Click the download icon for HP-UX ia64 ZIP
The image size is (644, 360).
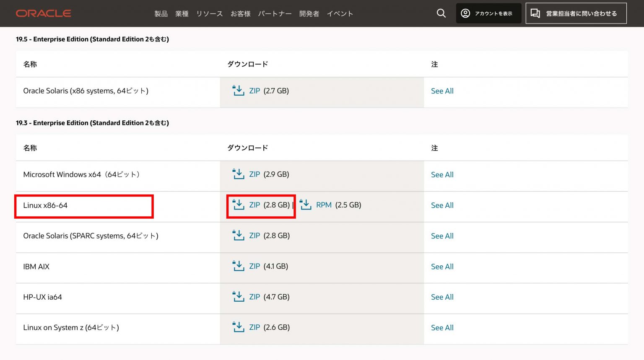238,297
